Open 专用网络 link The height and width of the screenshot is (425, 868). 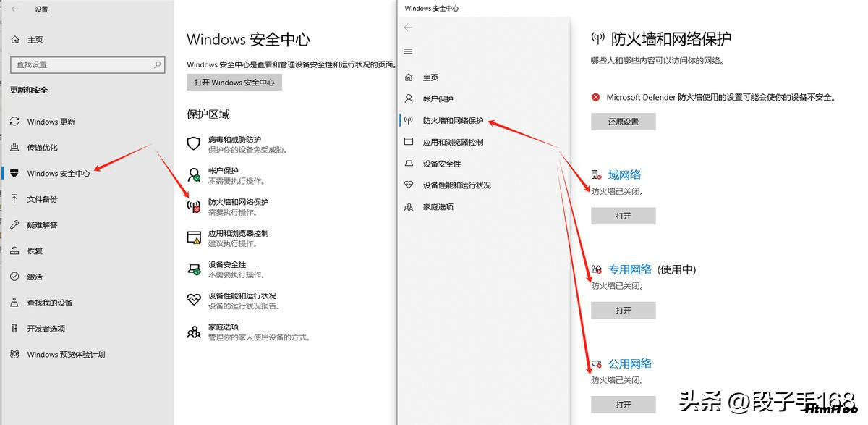[x=630, y=269]
